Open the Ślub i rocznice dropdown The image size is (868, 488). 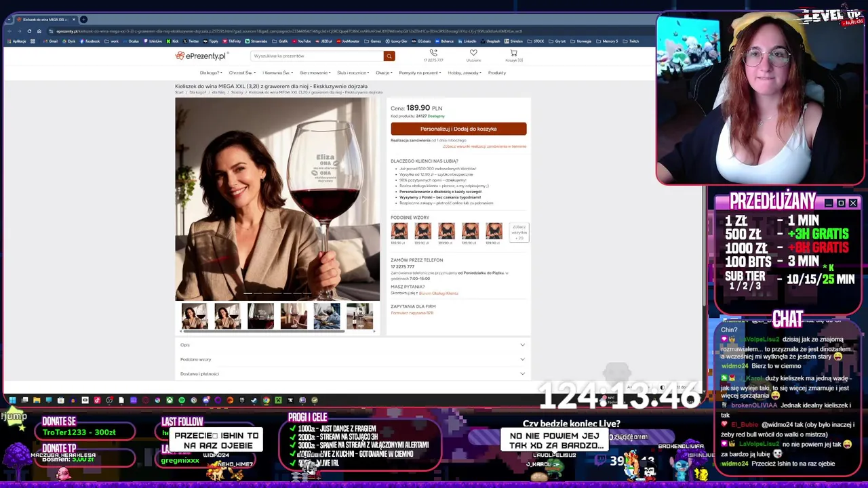pyautogui.click(x=353, y=73)
